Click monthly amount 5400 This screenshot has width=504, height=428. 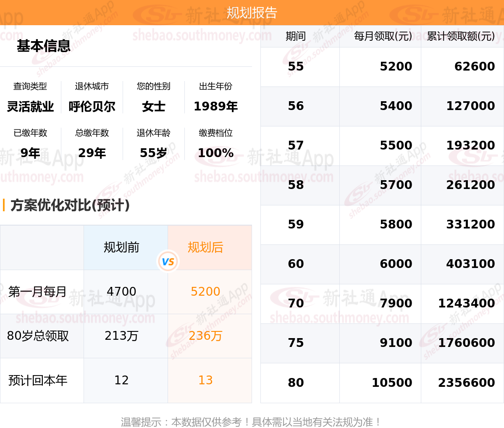[396, 106]
